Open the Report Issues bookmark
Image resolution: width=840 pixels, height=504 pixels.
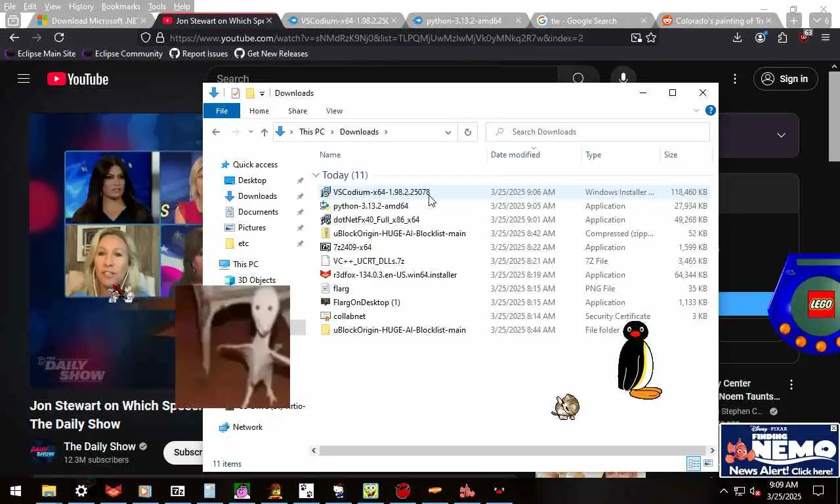(199, 54)
